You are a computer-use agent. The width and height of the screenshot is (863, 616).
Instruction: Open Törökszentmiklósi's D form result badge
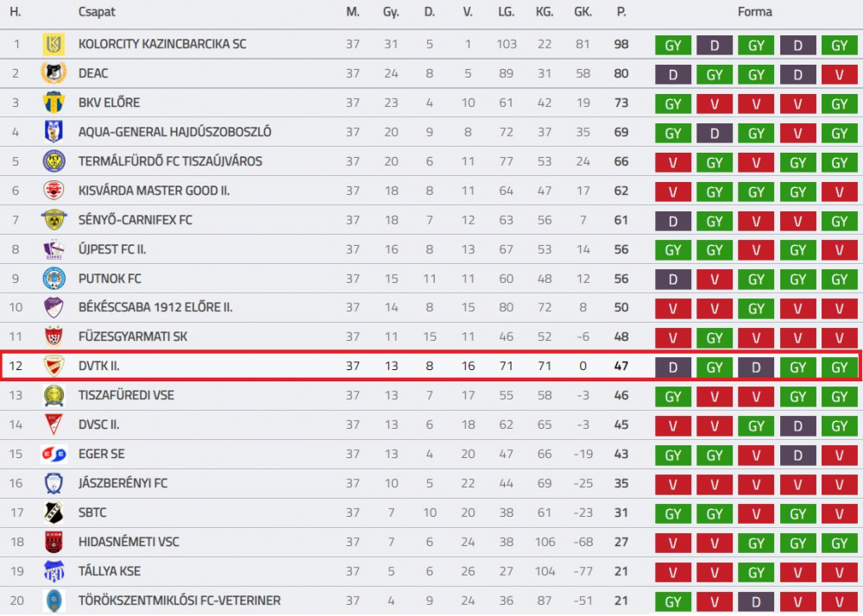tap(756, 601)
